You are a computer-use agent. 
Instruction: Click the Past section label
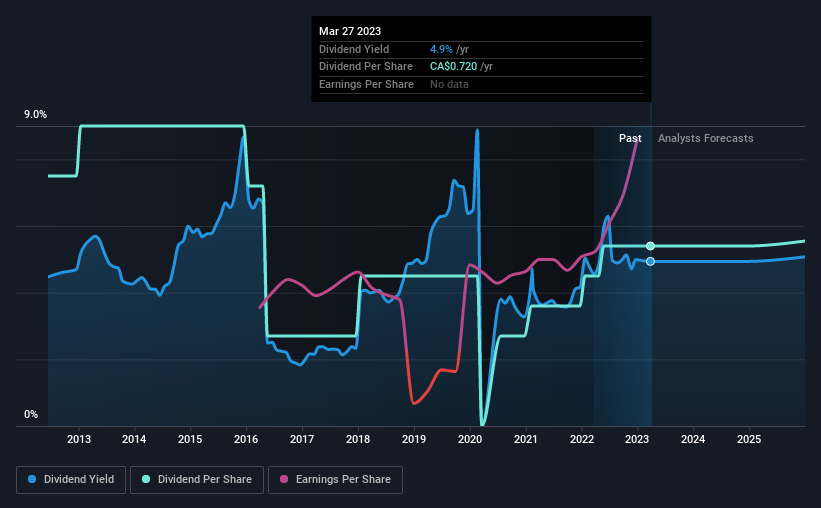tap(630, 138)
